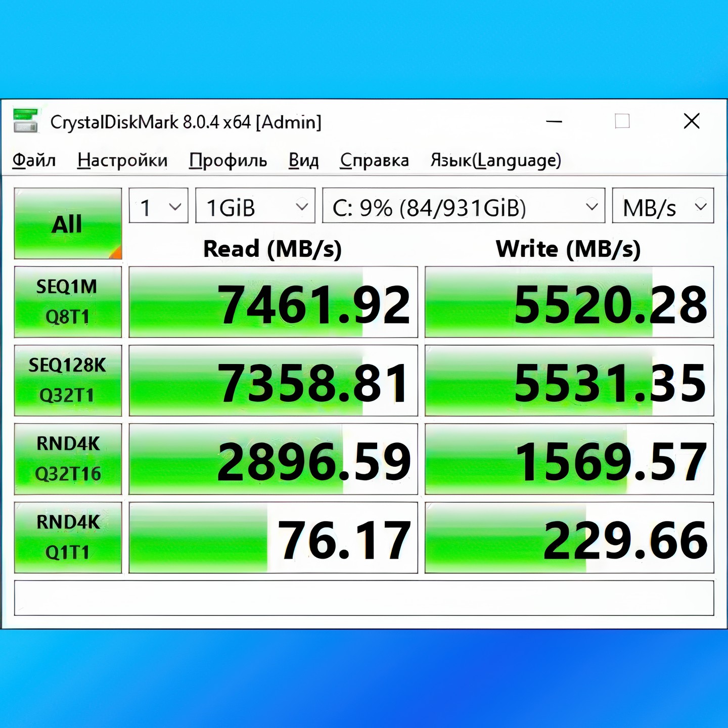The width and height of the screenshot is (728, 728).
Task: Select the RND4K Q1T1 read result 76.17
Action: coord(274,537)
